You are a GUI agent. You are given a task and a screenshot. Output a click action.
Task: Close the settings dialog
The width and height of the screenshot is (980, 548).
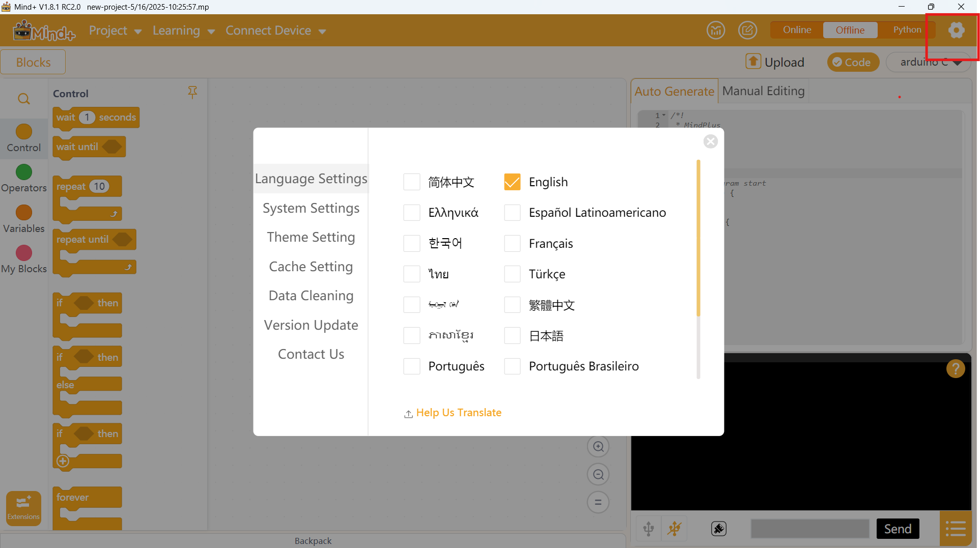coord(711,141)
